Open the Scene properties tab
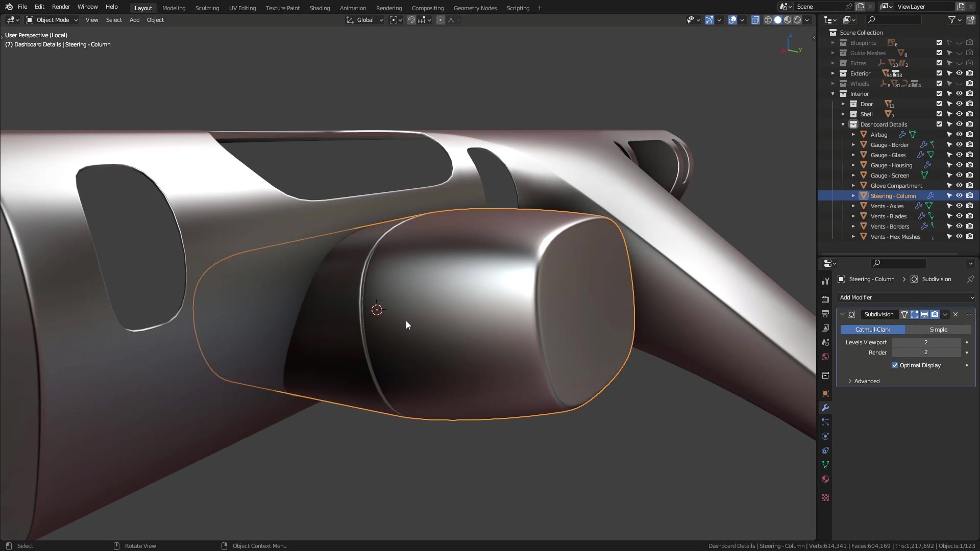This screenshot has height=551, width=980. pyautogui.click(x=825, y=342)
